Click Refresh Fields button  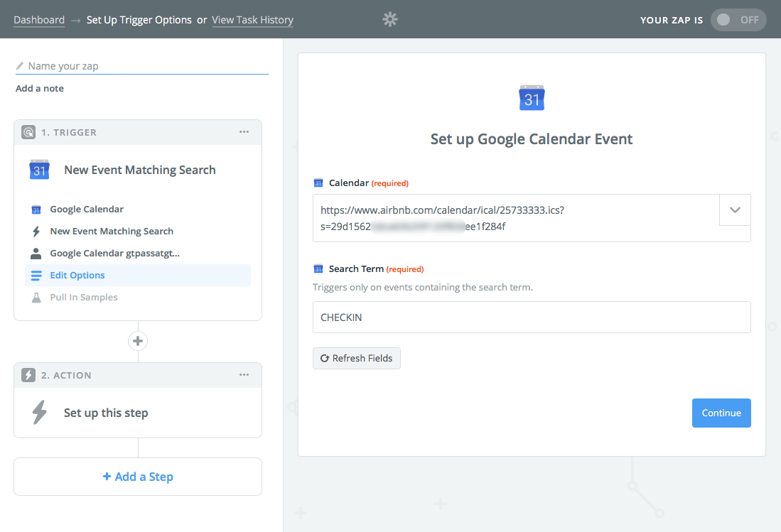tap(357, 358)
